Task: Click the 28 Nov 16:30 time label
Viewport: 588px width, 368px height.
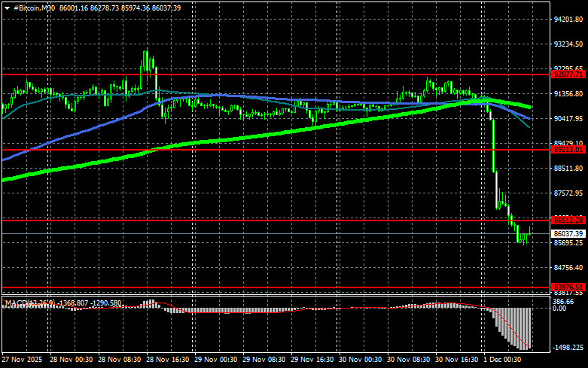Action: coord(168,360)
